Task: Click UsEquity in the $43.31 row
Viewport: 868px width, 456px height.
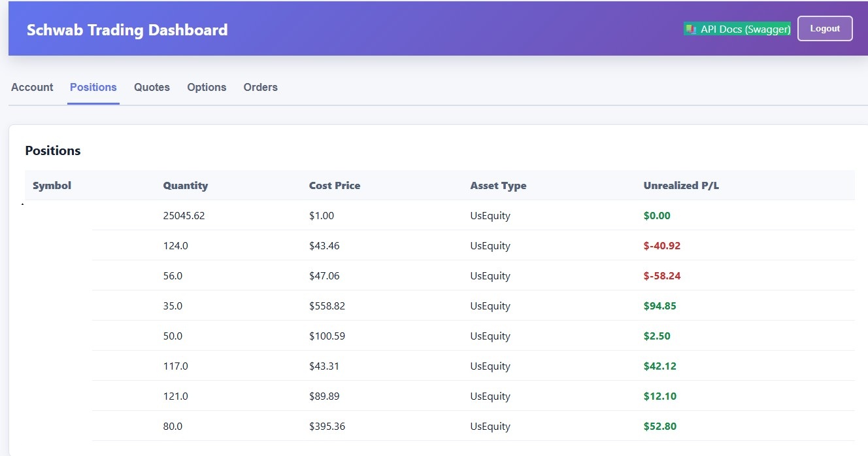Action: point(490,366)
